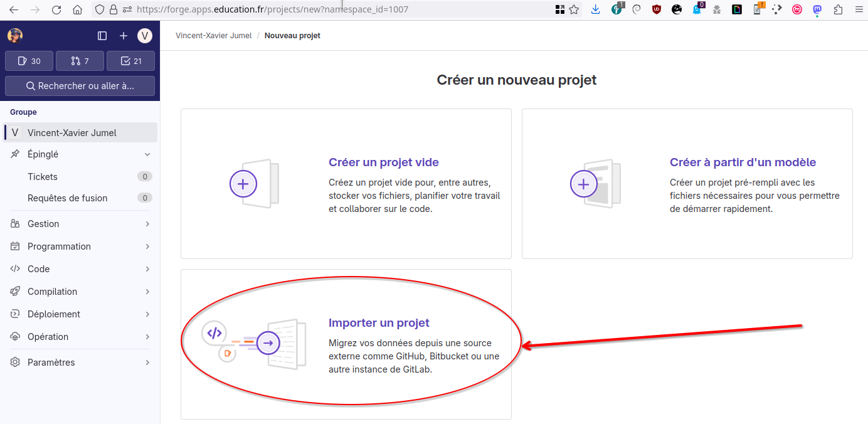Open the extensions puzzle piece icon
This screenshot has width=868, height=424.
point(838,9)
